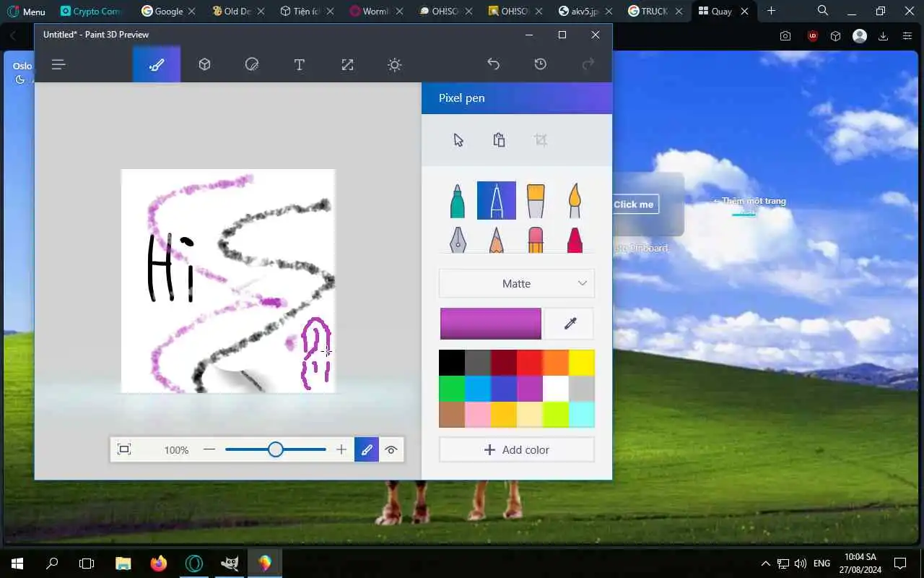Open the Text tool tab
Screen dimensions: 924x578
click(299, 65)
